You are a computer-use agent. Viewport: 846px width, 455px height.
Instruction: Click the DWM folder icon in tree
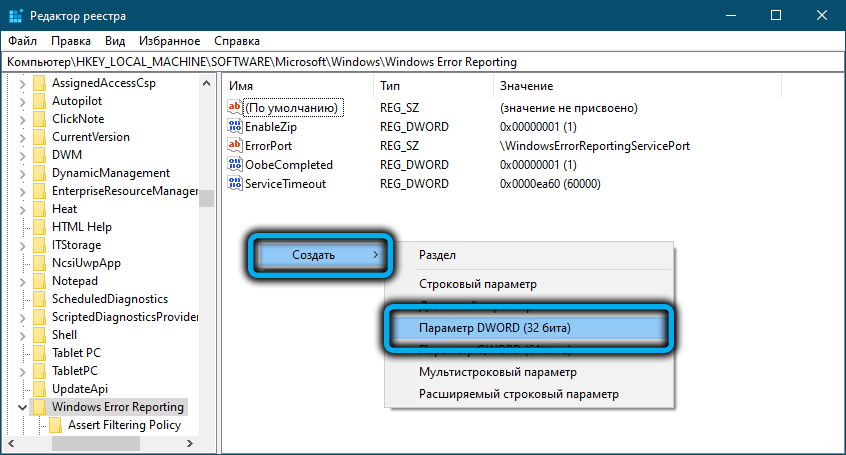tap(40, 155)
